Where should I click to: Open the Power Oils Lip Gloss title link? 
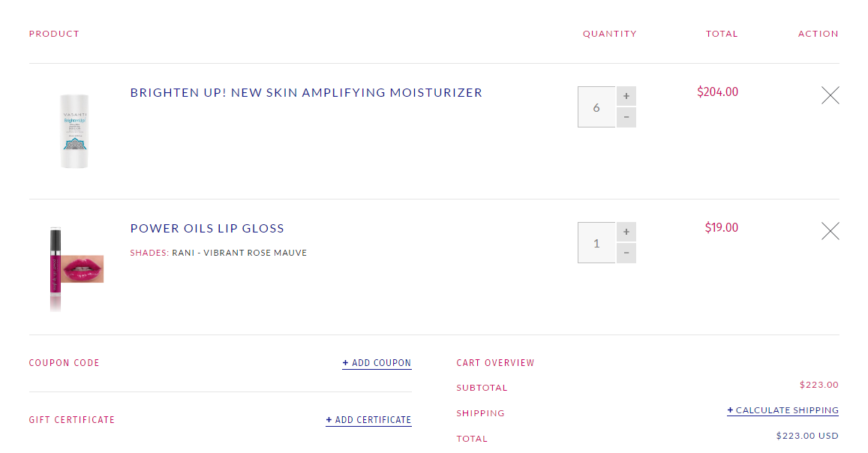207,229
